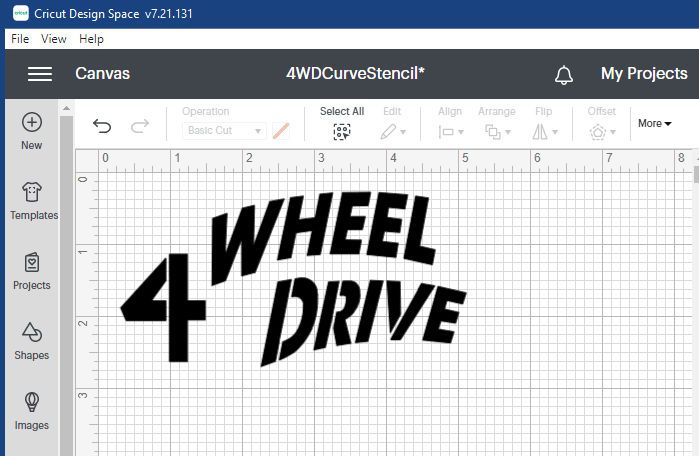The height and width of the screenshot is (456, 699).
Task: Expand the More toolbar dropdown
Action: tap(655, 123)
